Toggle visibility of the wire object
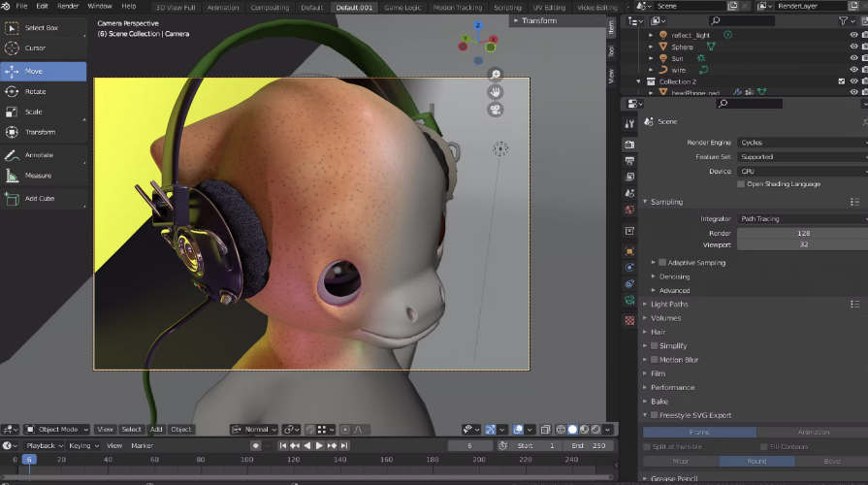This screenshot has height=485, width=868. 853,70
